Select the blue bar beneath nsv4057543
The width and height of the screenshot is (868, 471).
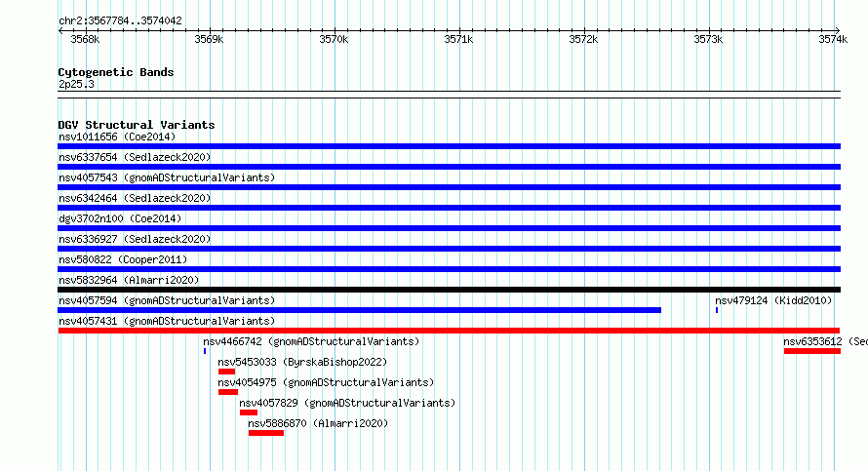[449, 187]
